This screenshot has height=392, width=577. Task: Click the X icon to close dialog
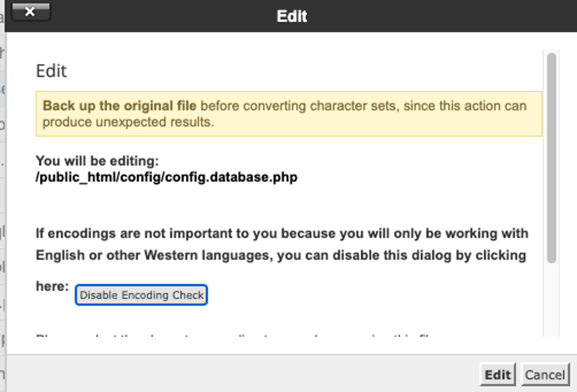tap(30, 11)
